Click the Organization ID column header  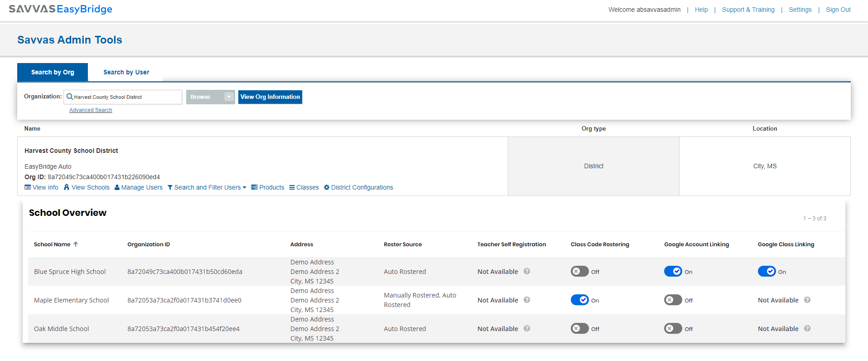149,244
